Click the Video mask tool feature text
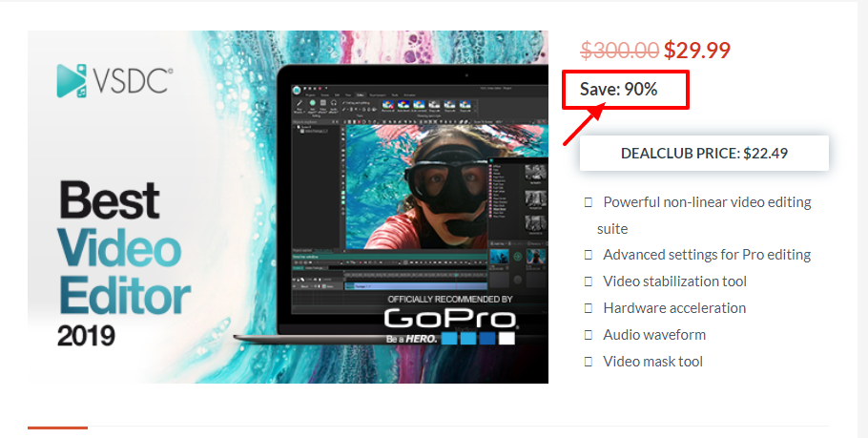The width and height of the screenshot is (868, 438). 652,361
